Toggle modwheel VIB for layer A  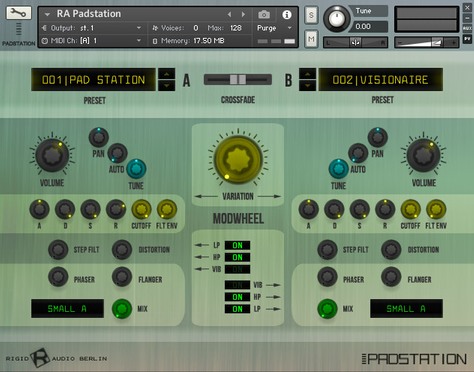coord(237,269)
